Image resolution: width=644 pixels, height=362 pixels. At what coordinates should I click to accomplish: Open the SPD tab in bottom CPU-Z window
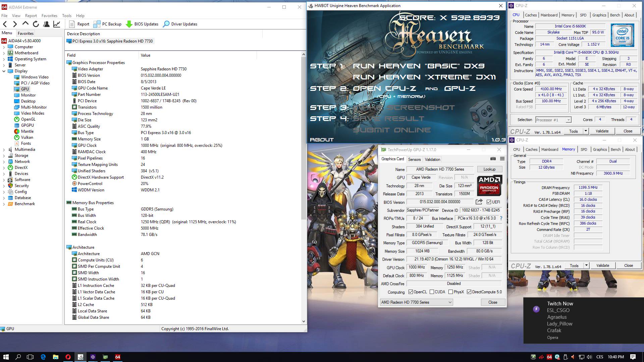click(x=584, y=149)
